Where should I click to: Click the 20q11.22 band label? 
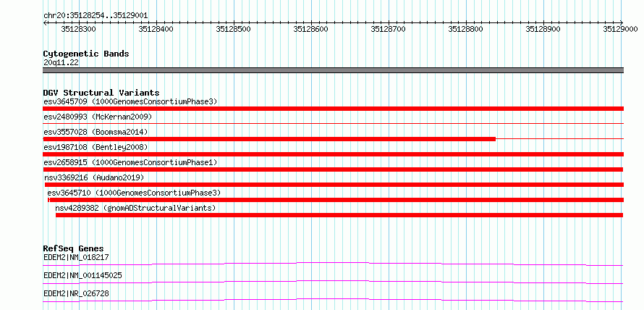61,62
